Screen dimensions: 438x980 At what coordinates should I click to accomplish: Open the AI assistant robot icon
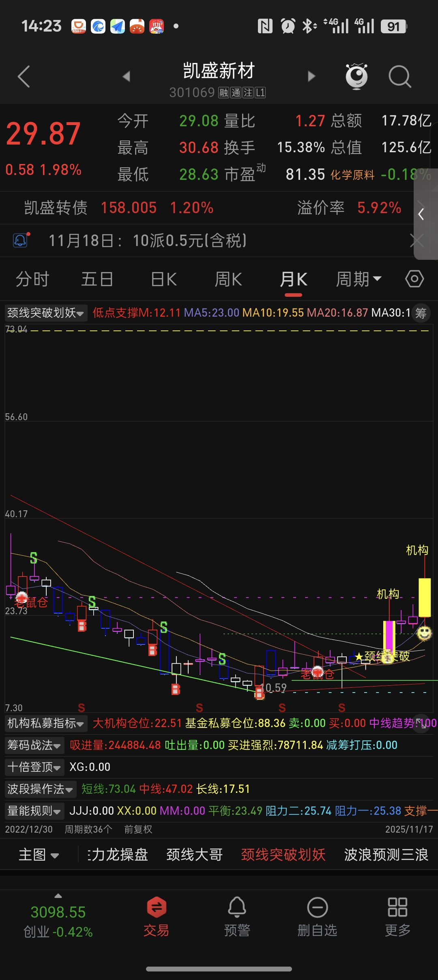click(x=356, y=76)
